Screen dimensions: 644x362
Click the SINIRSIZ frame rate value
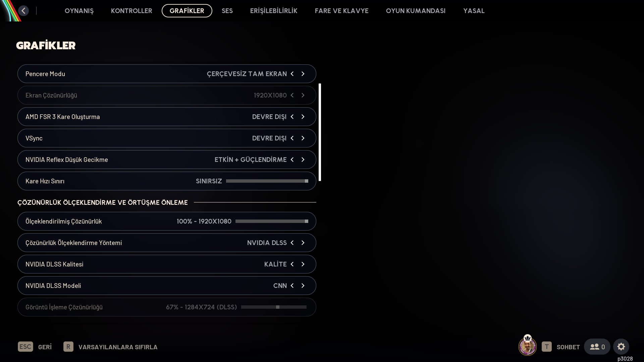tap(209, 181)
